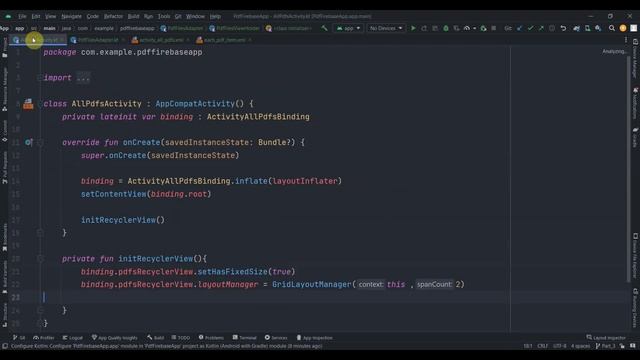This screenshot has width=640, height=360.
Task: Click the orange account avatar icon
Action: pos(623,28)
